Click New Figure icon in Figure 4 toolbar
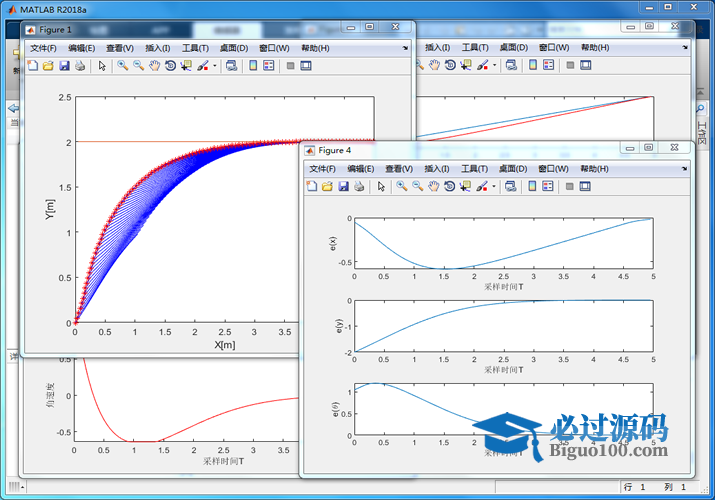The width and height of the screenshot is (715, 500). [311, 186]
